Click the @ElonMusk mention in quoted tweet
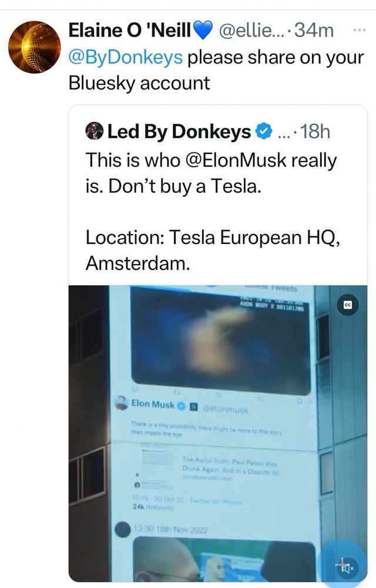 [236, 160]
